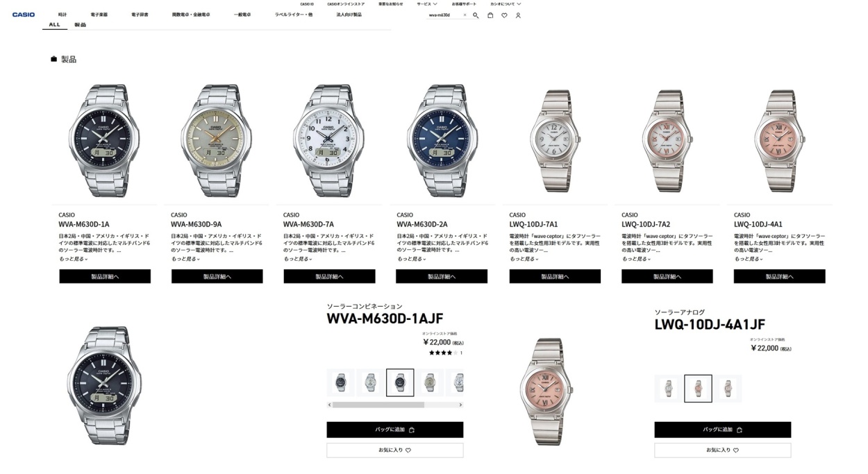The width and height of the screenshot is (868, 474).
Task: Expand the サービス dropdown in top bar
Action: pos(427,4)
